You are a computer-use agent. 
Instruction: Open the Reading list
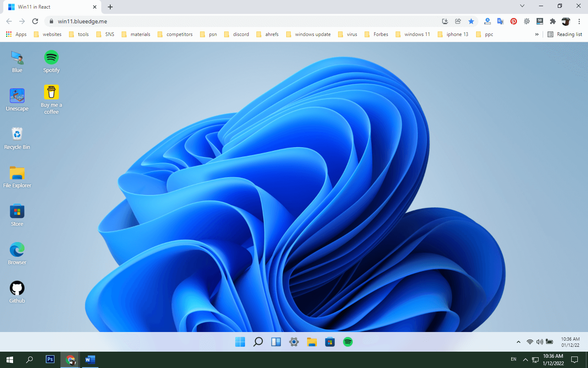point(565,34)
